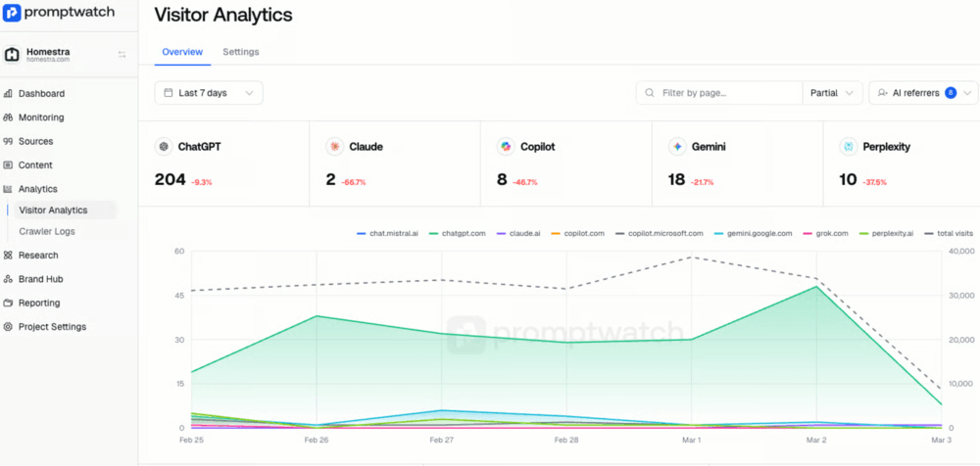Open Monitoring binoculars icon
This screenshot has height=466, width=980.
coord(8,117)
